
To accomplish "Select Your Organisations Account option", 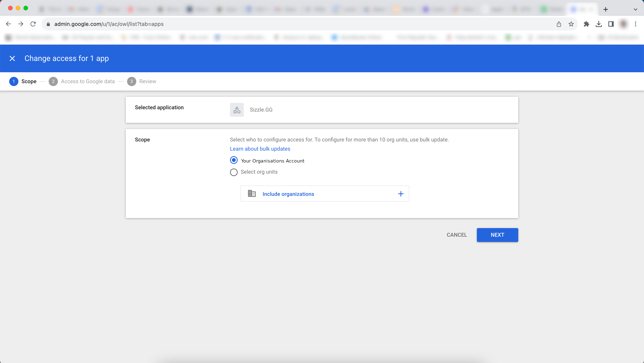I will pos(233,160).
